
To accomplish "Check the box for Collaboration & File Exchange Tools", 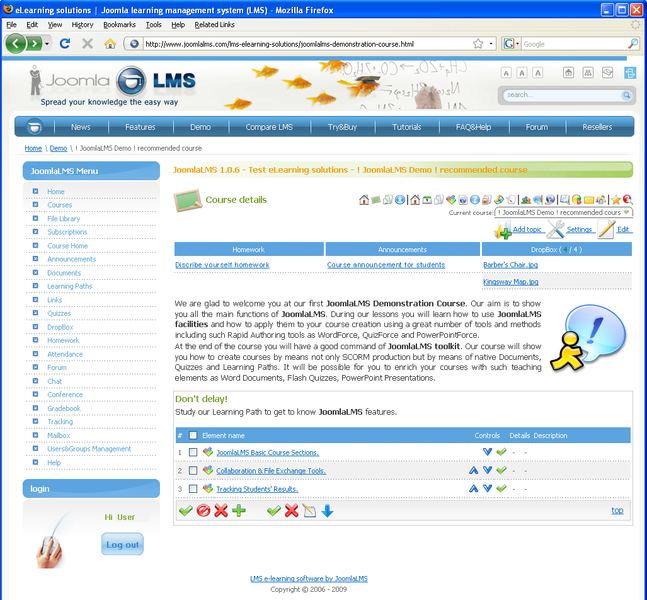I will (x=193, y=470).
